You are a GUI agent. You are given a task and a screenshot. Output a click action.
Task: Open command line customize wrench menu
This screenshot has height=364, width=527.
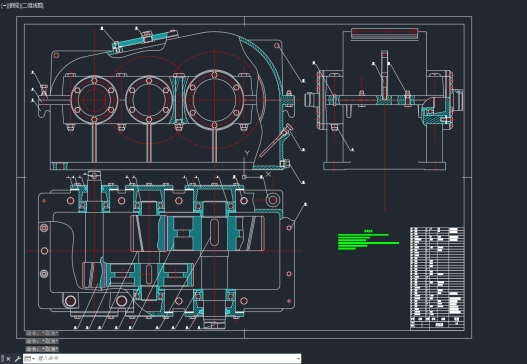[17, 359]
